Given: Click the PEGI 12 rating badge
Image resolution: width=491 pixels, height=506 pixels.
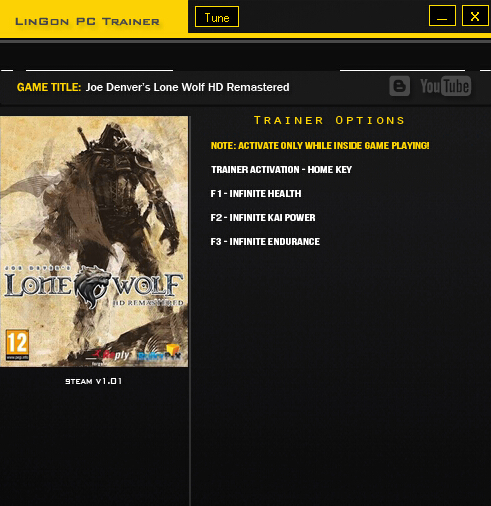Looking at the screenshot, I should (17, 345).
